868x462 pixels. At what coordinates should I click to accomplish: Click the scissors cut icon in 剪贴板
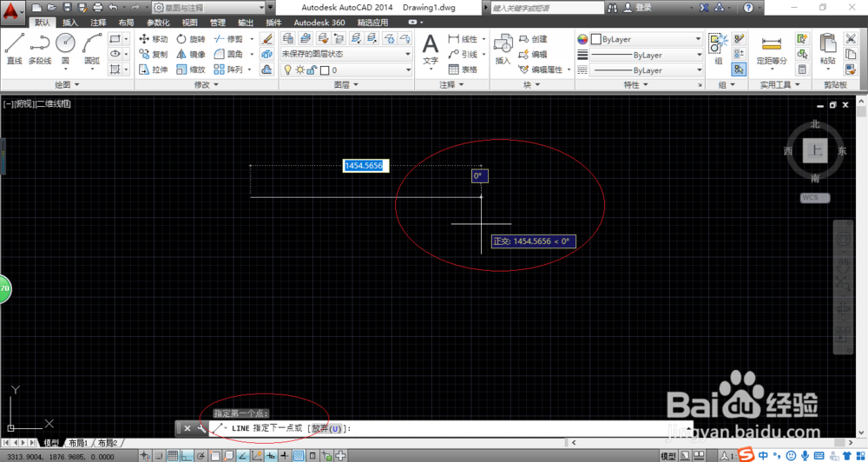851,39
